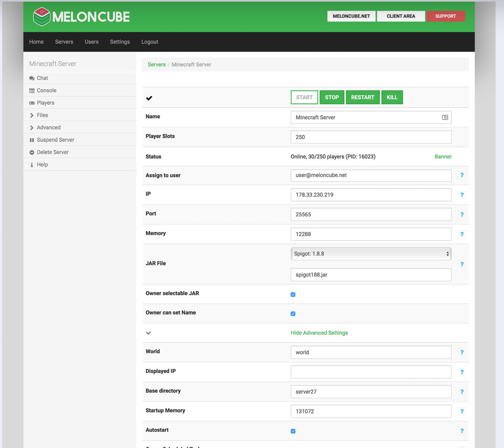The width and height of the screenshot is (504, 448).
Task: Click the Port input field
Action: point(371,215)
